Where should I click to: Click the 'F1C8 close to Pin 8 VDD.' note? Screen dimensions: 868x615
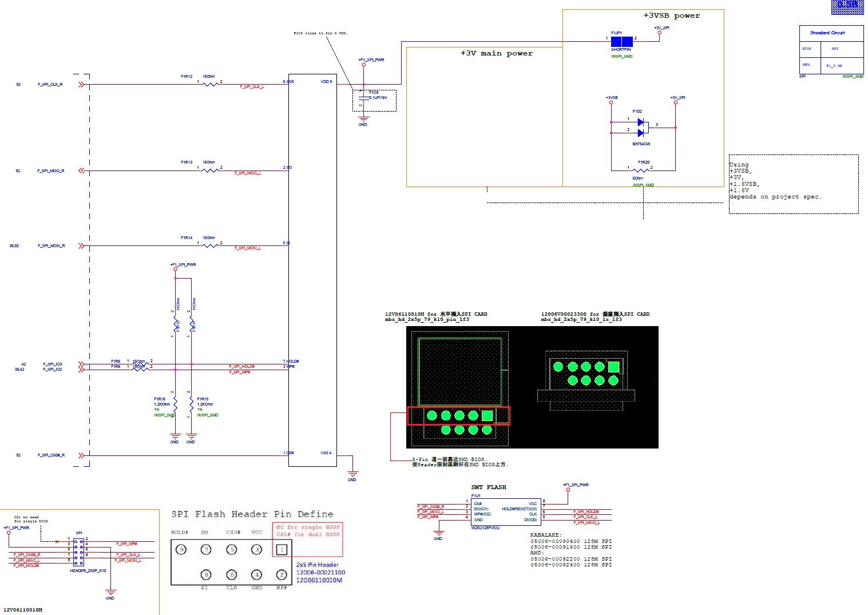pos(320,33)
